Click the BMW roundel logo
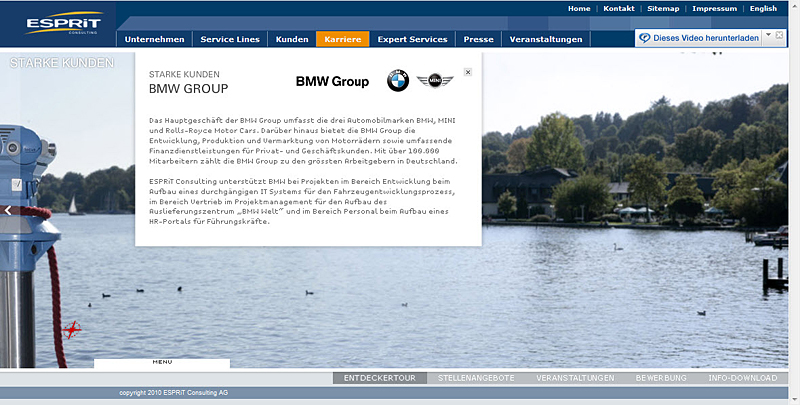Screen dimensions: 800x405 398,81
